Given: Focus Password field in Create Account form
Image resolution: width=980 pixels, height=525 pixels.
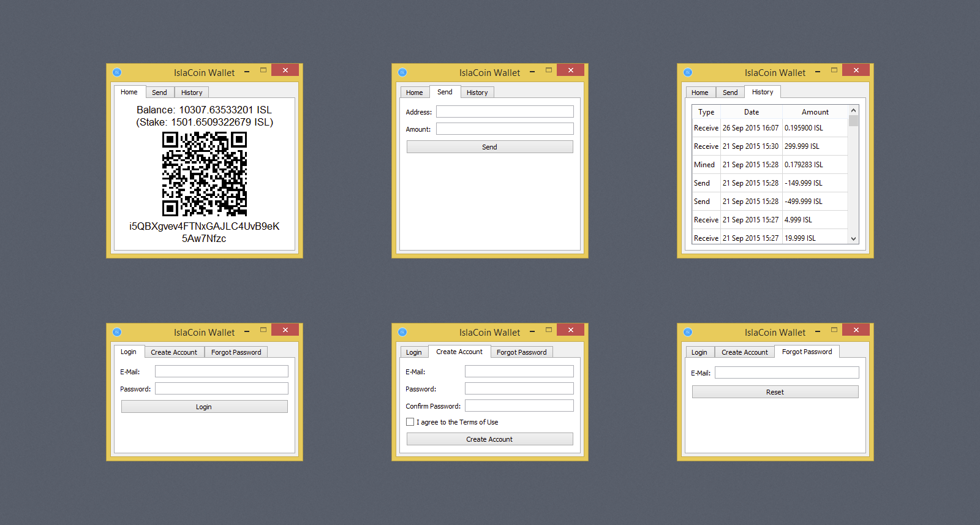Looking at the screenshot, I should tap(519, 388).
